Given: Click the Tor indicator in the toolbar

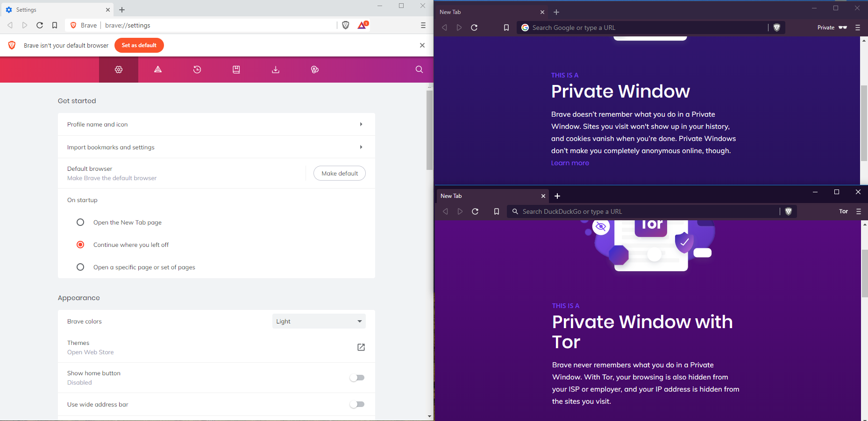Looking at the screenshot, I should (843, 211).
